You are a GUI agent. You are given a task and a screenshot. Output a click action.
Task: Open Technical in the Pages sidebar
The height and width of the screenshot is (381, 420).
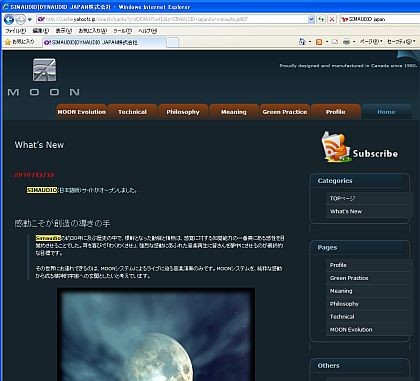pos(342,317)
